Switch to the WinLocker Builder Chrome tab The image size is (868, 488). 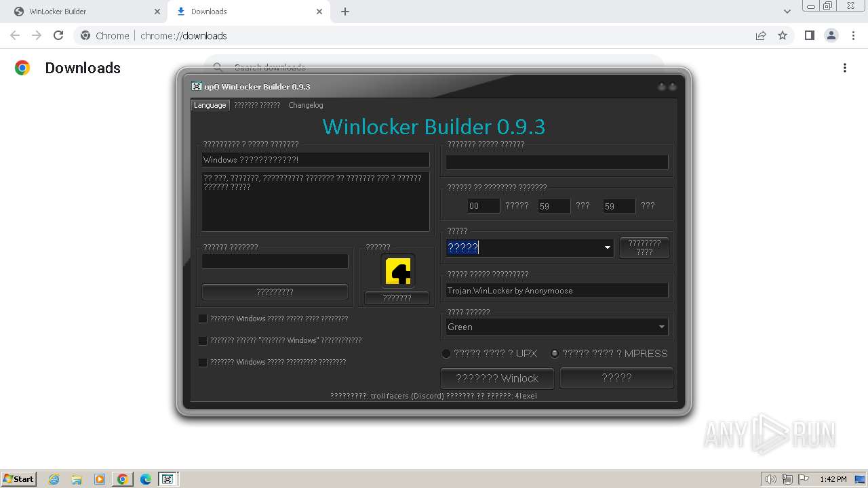(81, 12)
